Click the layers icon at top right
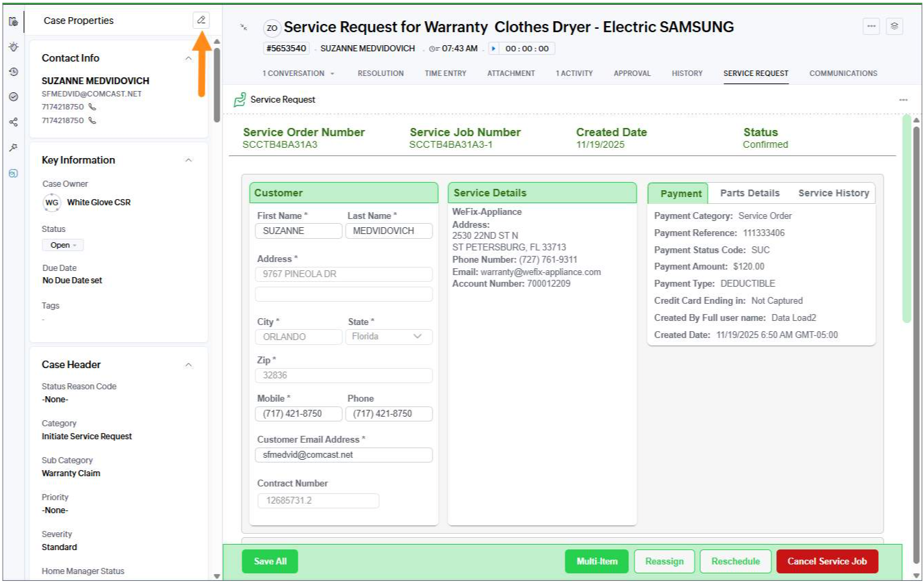Image resolution: width=924 pixels, height=585 pixels. coord(894,27)
